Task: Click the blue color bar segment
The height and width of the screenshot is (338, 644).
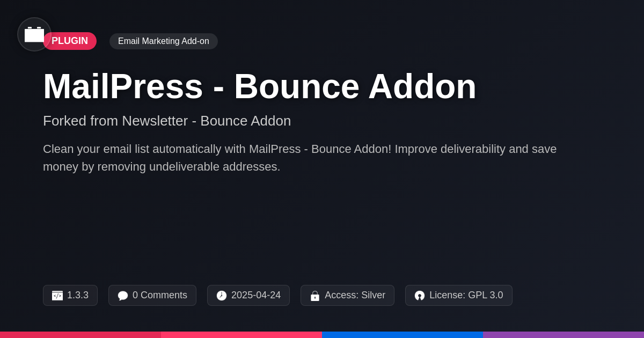Action: 402,335
